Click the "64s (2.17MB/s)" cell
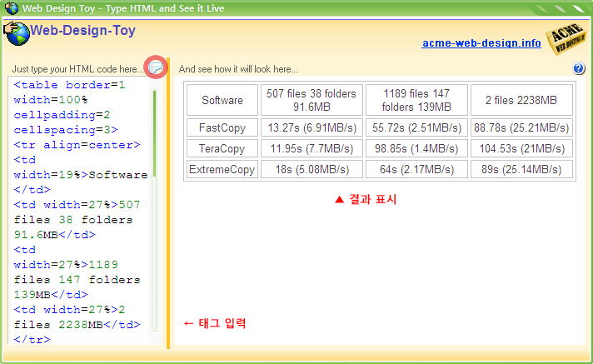This screenshot has height=364, width=593. pos(416,169)
